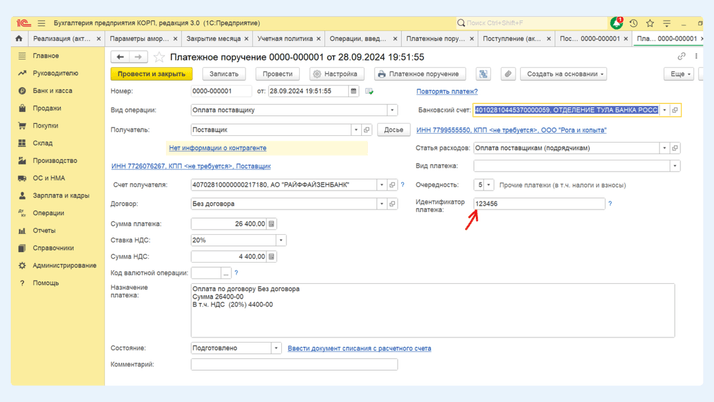Copy document link using chain icon
714x402 pixels.
pos(681,57)
